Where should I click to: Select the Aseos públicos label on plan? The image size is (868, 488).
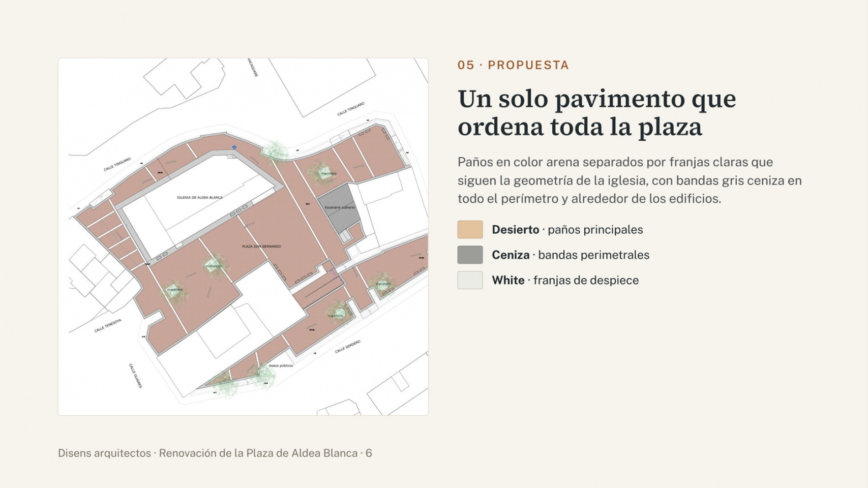[281, 365]
